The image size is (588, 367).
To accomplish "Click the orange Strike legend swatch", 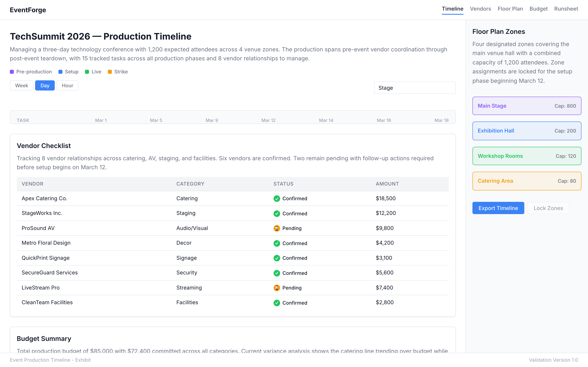I will (x=110, y=72).
